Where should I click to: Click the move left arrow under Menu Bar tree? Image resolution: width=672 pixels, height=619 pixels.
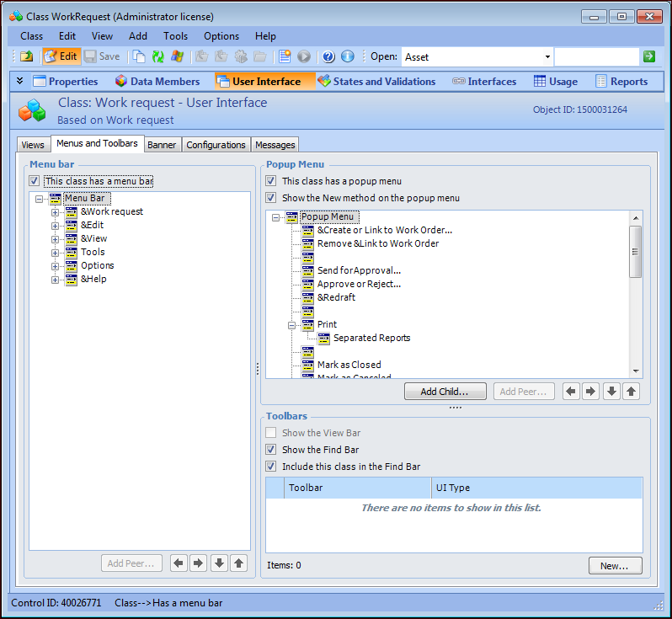(179, 563)
